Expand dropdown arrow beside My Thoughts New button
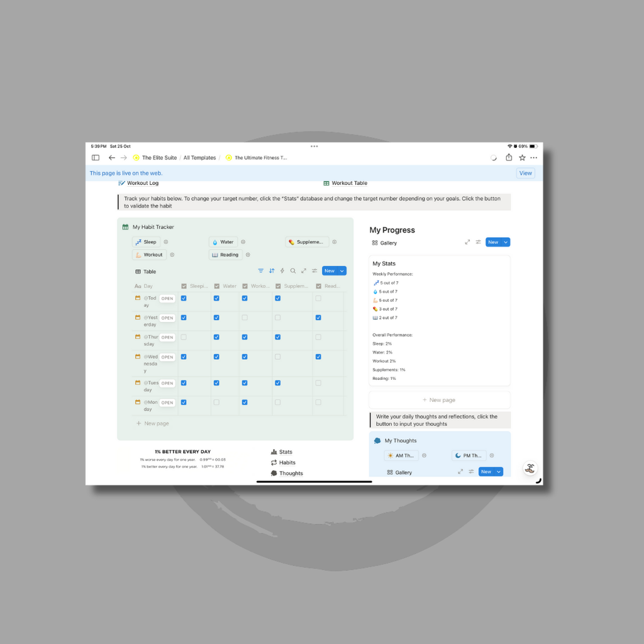This screenshot has height=644, width=644. click(499, 472)
